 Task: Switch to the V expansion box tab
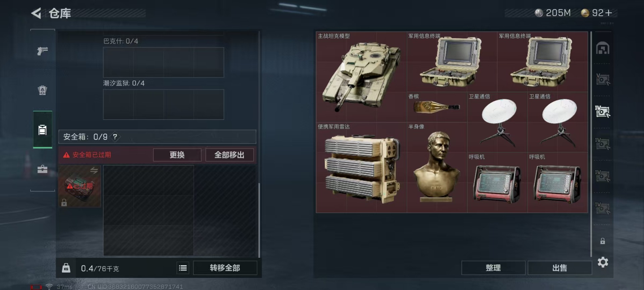(x=603, y=80)
